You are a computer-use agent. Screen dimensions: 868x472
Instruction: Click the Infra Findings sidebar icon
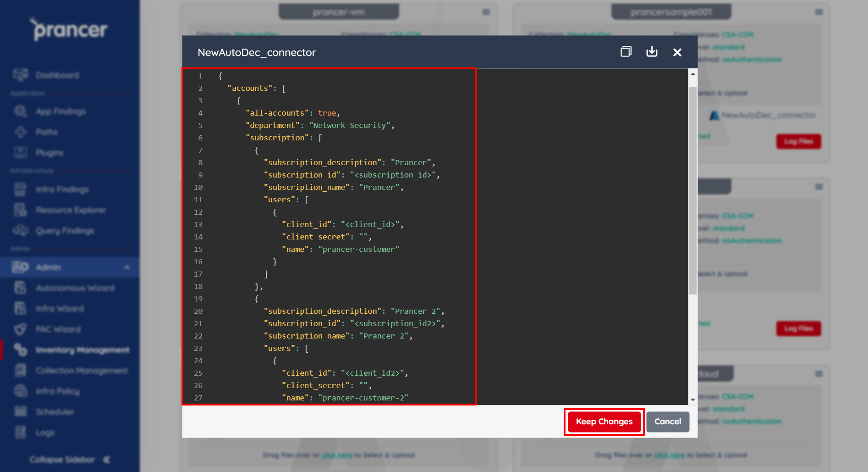[20, 189]
